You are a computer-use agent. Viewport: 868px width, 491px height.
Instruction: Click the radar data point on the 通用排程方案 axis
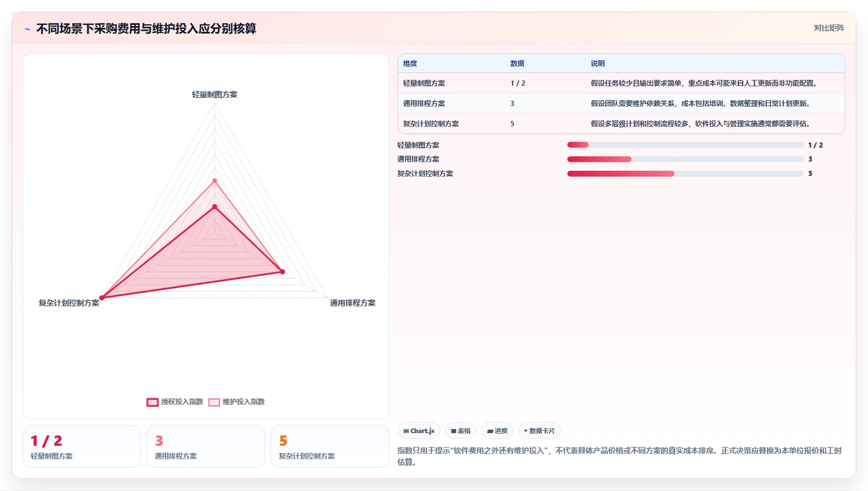[x=282, y=272]
